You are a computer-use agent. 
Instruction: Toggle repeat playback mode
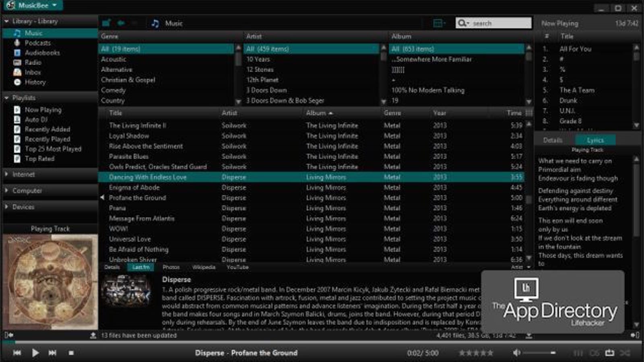pyautogui.click(x=610, y=353)
